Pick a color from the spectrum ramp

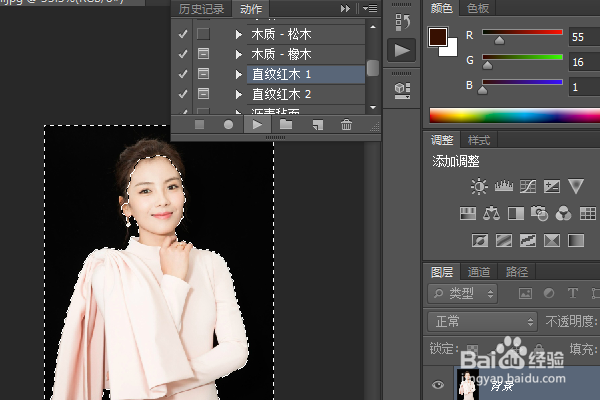[x=515, y=115]
